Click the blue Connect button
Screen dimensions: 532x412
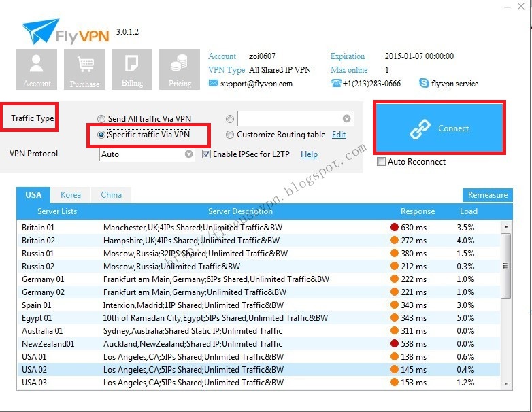tap(439, 128)
